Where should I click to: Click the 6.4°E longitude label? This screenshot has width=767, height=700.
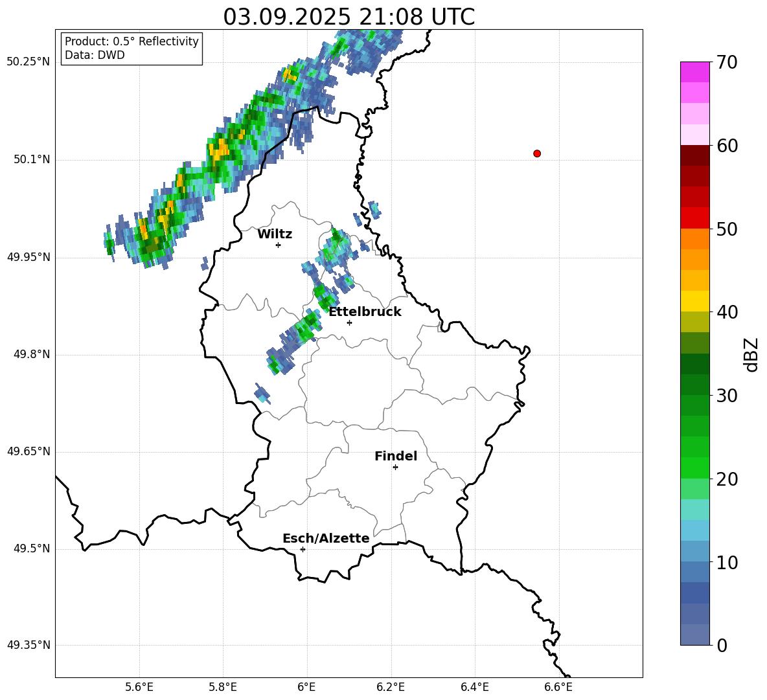[474, 687]
